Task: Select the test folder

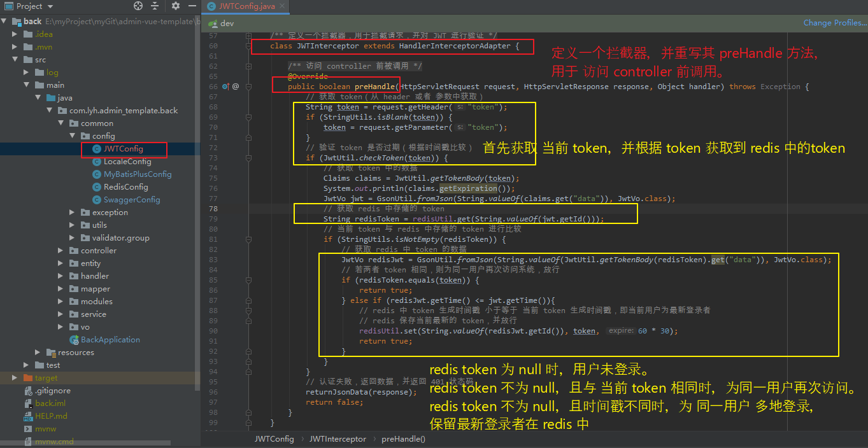Action: 53,365
